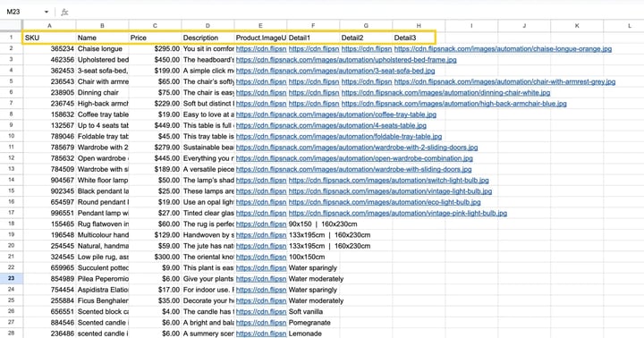Open the coffee-tray-table.jpg link
The width and height of the screenshot is (644, 338).
(x=336, y=114)
